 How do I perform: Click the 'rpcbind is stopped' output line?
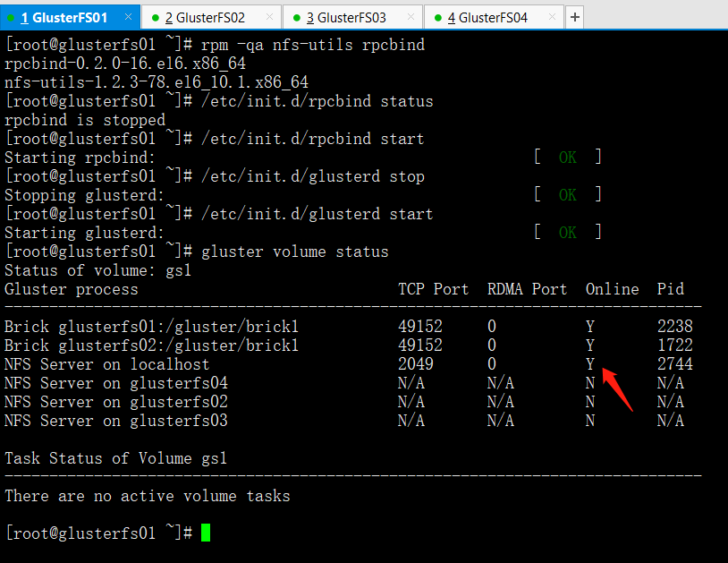[85, 120]
